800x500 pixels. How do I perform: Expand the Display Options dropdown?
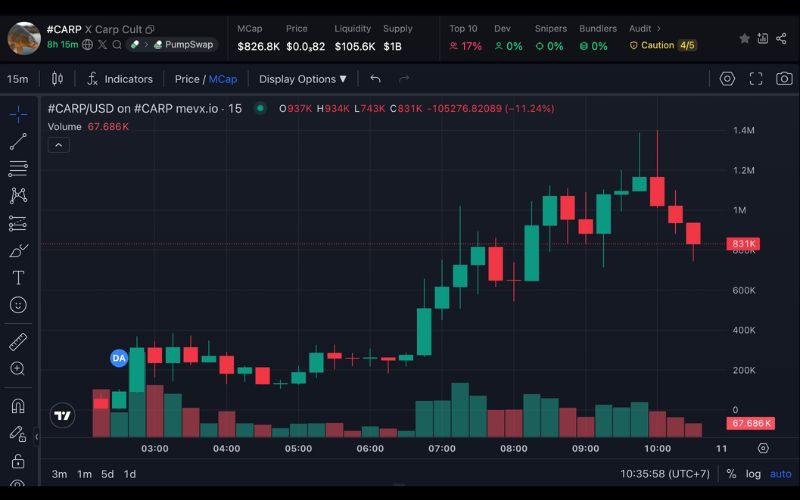(303, 79)
